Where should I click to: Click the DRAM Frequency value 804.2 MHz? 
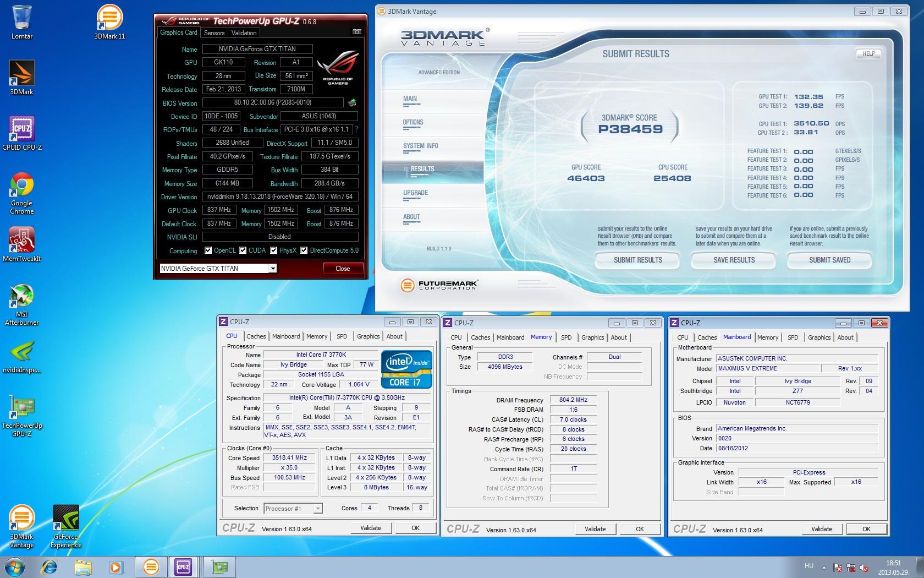pos(573,400)
